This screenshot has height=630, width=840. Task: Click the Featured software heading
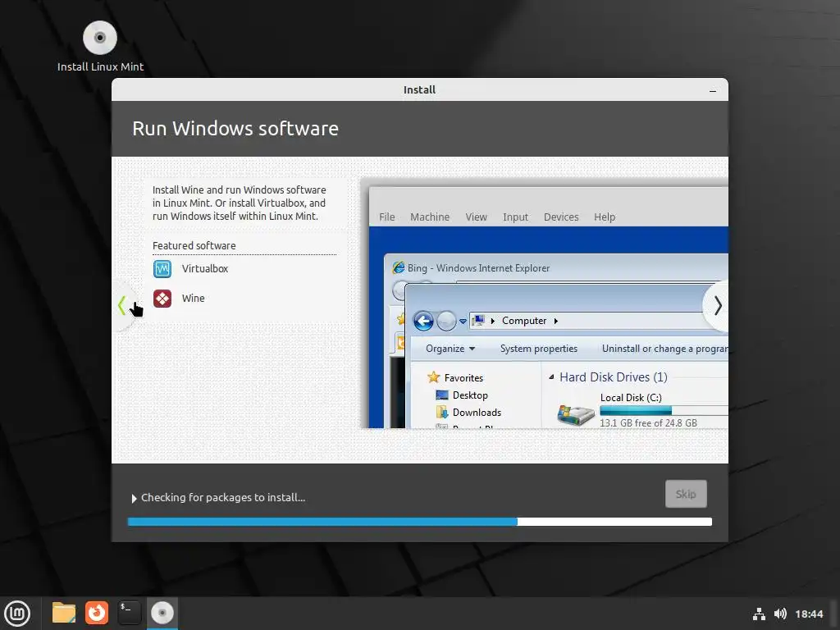pos(194,245)
